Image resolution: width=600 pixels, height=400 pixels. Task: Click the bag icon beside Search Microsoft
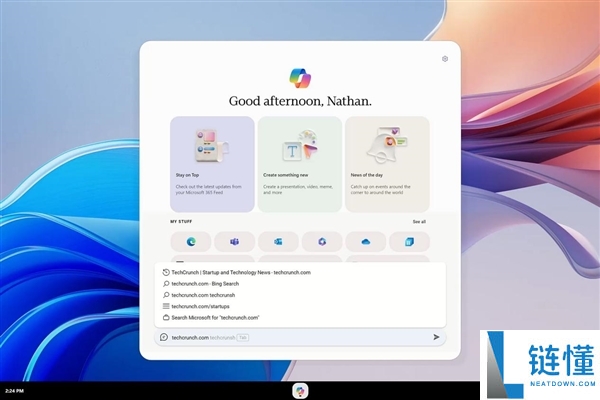[x=166, y=318]
